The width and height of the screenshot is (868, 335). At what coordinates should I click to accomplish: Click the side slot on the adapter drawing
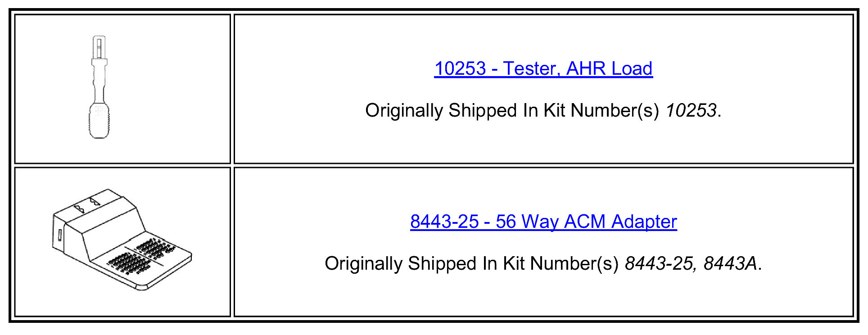coord(59,235)
